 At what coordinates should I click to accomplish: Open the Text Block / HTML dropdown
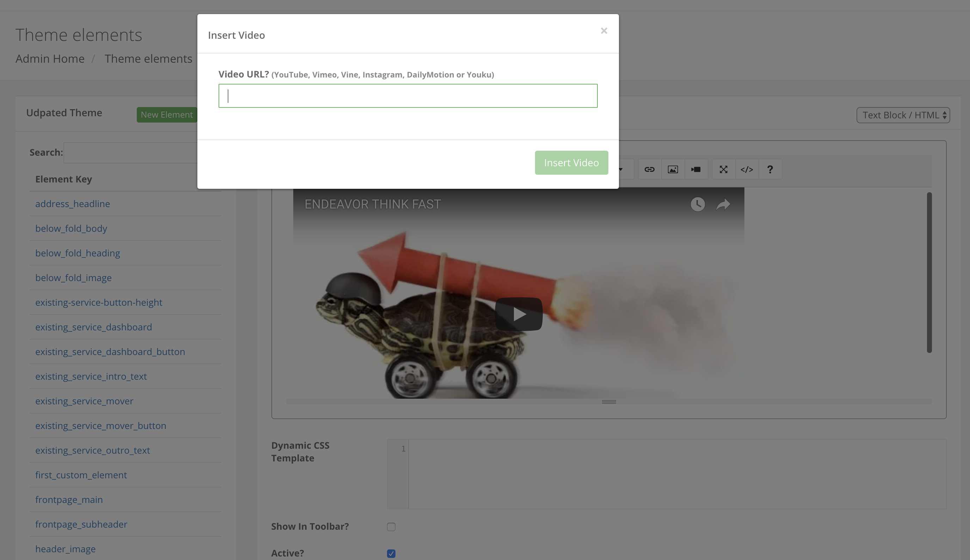coord(903,114)
